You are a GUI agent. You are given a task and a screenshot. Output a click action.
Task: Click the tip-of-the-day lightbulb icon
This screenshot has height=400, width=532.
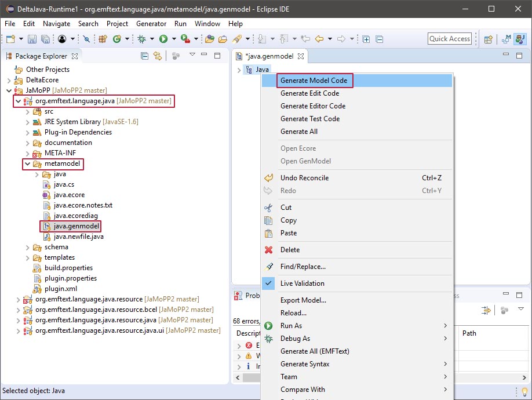pyautogui.click(x=524, y=392)
